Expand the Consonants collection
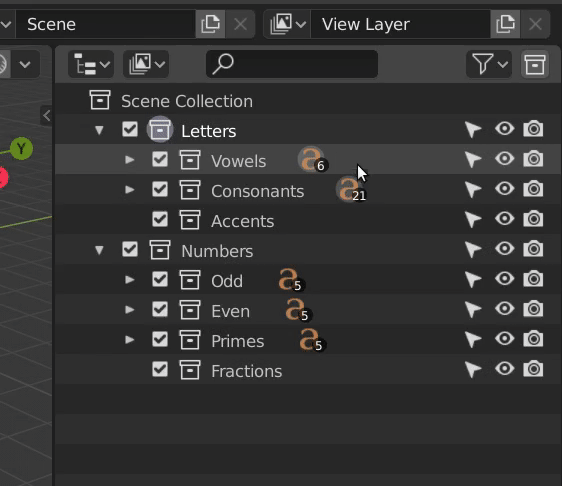 [129, 190]
